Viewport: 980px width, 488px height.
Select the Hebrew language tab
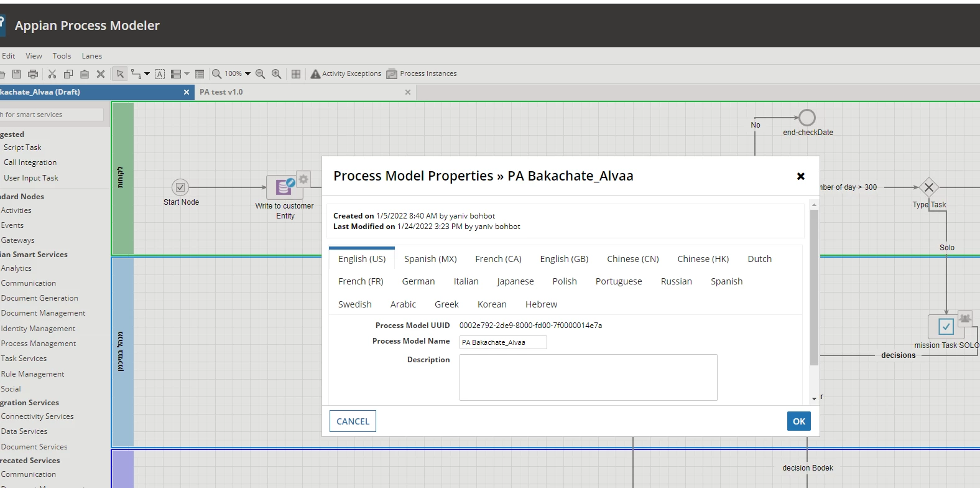541,304
